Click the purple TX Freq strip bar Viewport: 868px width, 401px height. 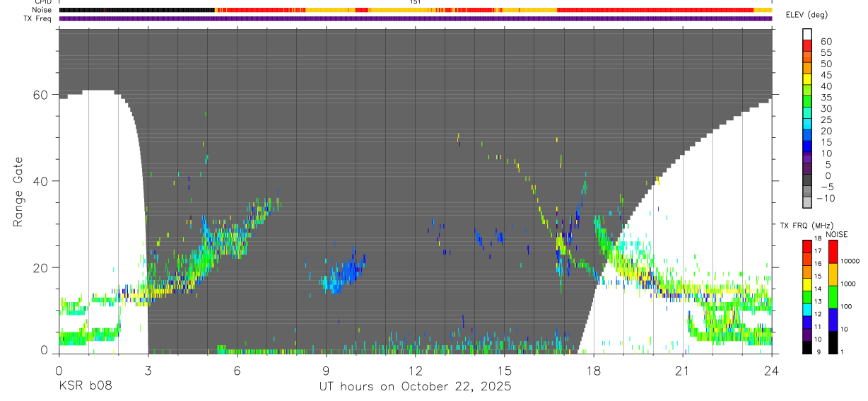(x=416, y=18)
